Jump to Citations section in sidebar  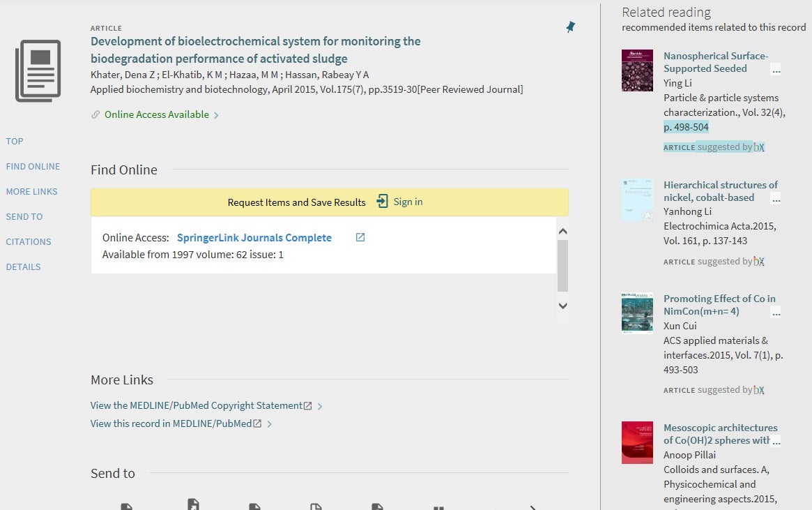pyautogui.click(x=29, y=241)
